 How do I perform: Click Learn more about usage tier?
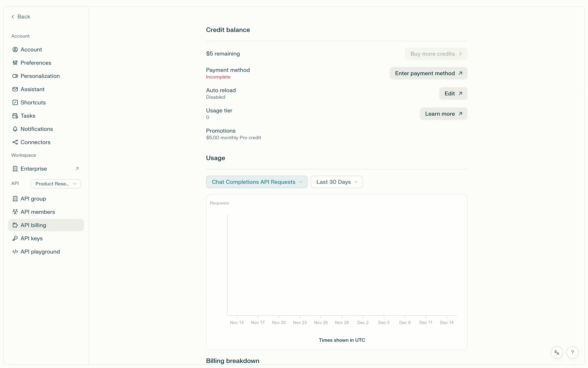click(443, 114)
